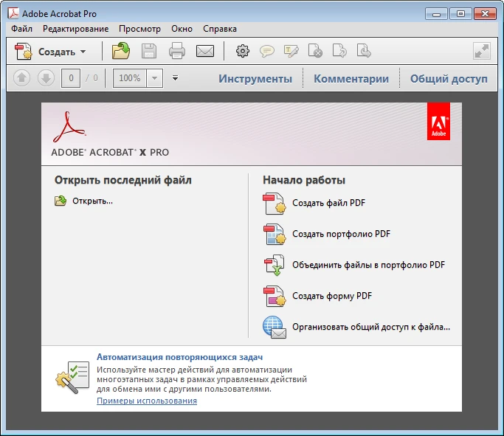The width and height of the screenshot is (504, 436).
Task: Open the Справка menu
Action: [220, 29]
